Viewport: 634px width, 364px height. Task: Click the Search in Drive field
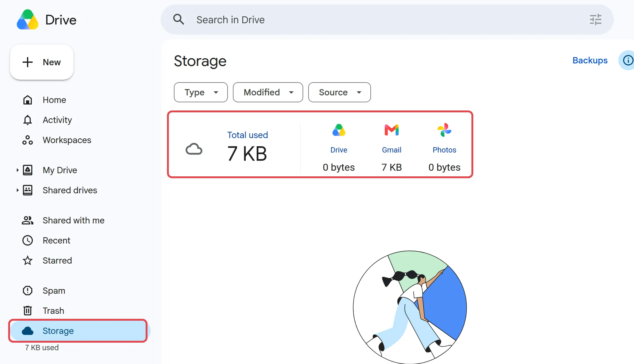[387, 19]
